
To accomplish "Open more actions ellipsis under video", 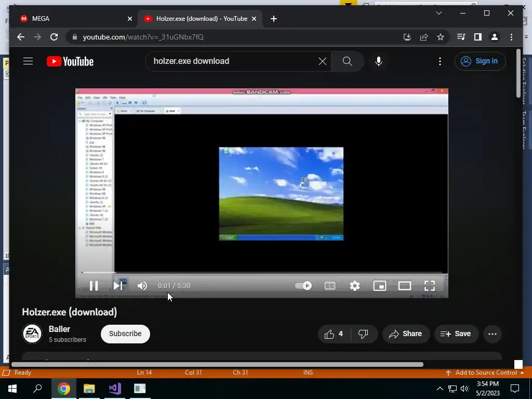I will pos(493,334).
